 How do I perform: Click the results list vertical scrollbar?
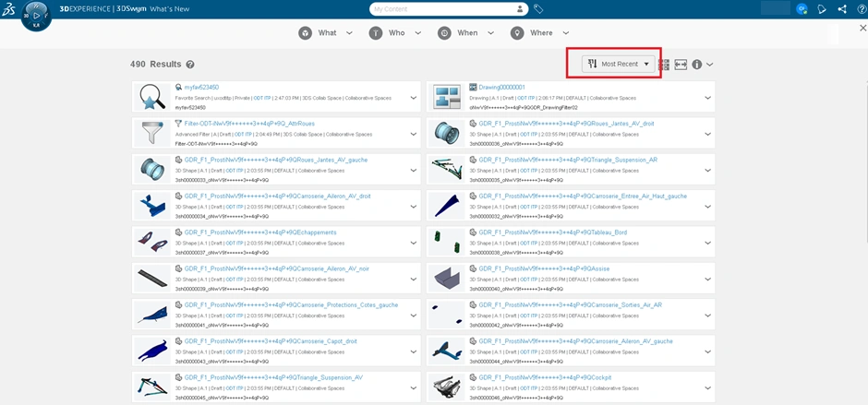click(x=866, y=166)
